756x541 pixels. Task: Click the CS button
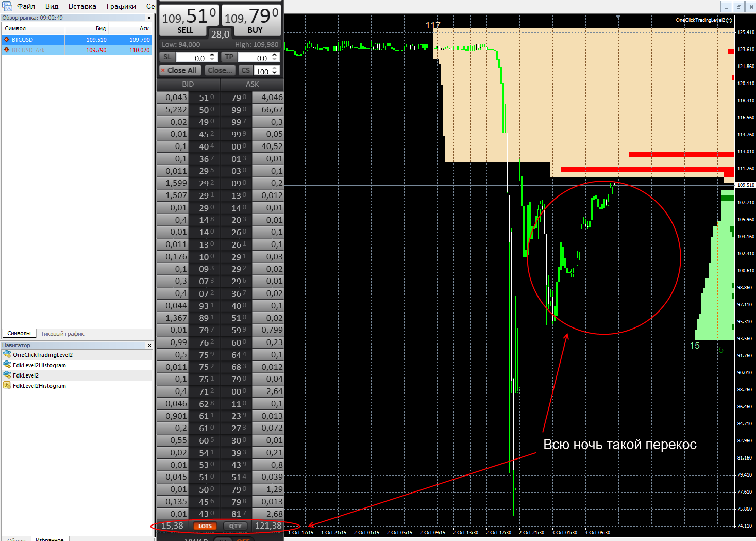[x=245, y=70]
